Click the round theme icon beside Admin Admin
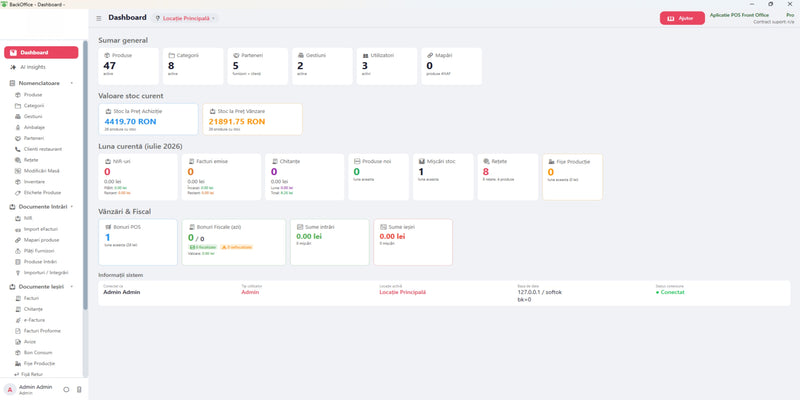The width and height of the screenshot is (800, 400). coord(66,389)
